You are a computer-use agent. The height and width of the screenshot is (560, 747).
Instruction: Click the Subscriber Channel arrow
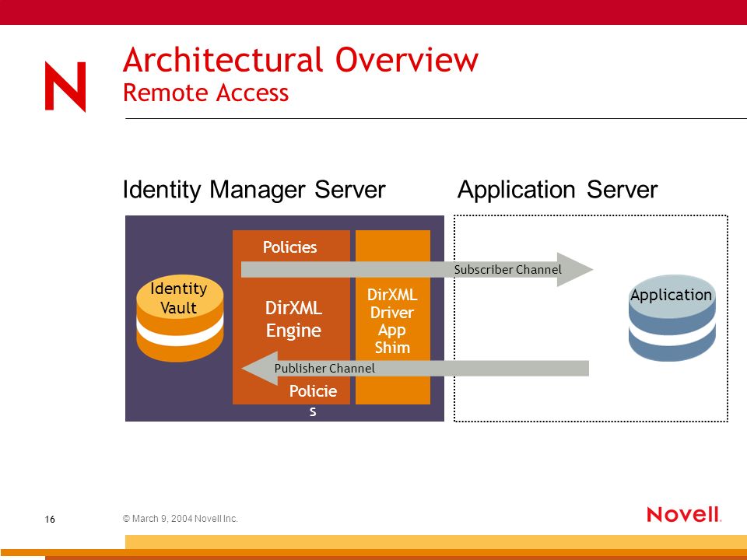[x=417, y=270]
